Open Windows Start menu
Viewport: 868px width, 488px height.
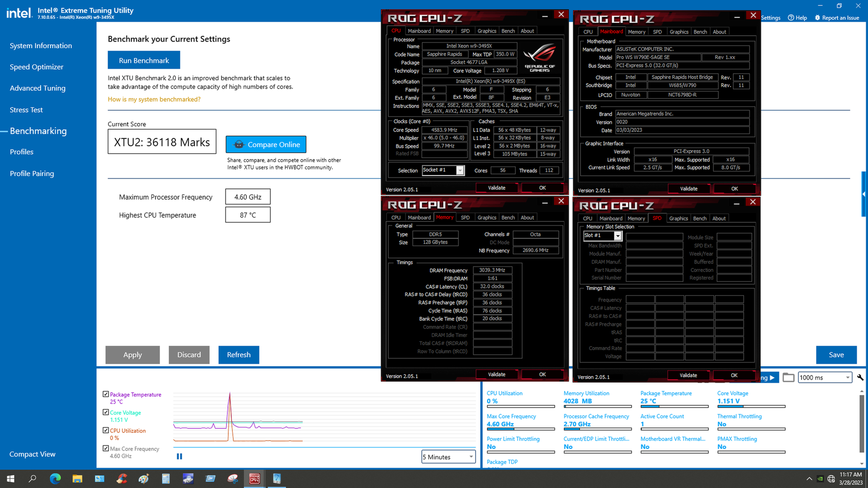pos(10,479)
